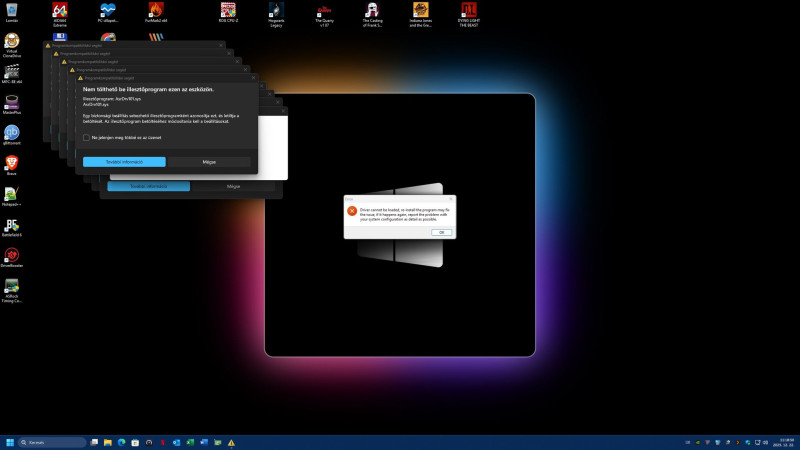Launch MPC-BE x64 media player shortcut
This screenshot has width=800, height=450.
click(x=12, y=74)
